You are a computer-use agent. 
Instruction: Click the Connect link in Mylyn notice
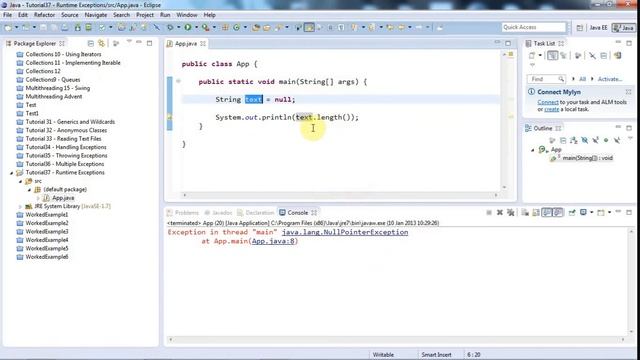click(548, 102)
